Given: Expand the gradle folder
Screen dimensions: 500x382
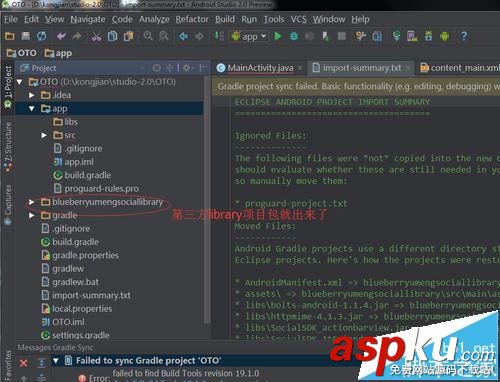Looking at the screenshot, I should click(x=32, y=215).
